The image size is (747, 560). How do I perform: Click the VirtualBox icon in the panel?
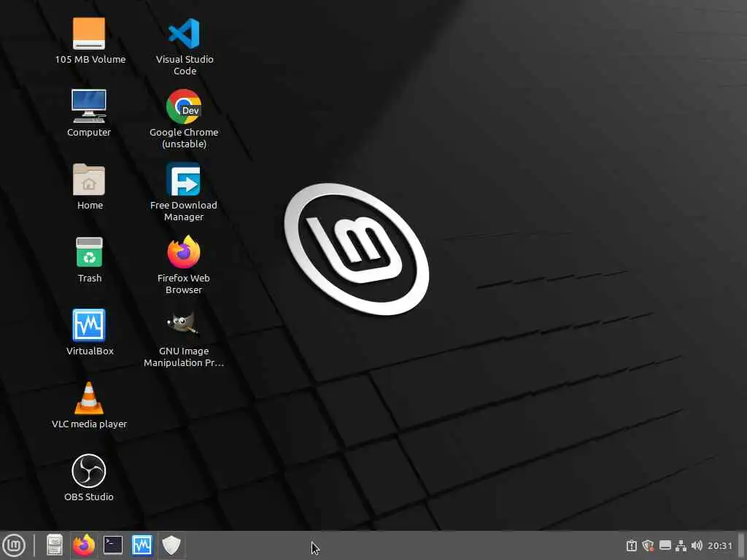[x=142, y=545]
